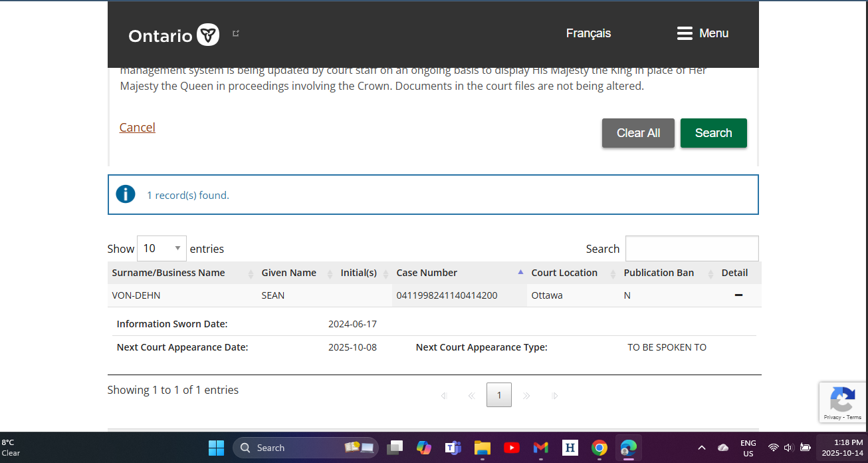868x463 pixels.
Task: Go to page 1 in pagination
Action: 499,395
